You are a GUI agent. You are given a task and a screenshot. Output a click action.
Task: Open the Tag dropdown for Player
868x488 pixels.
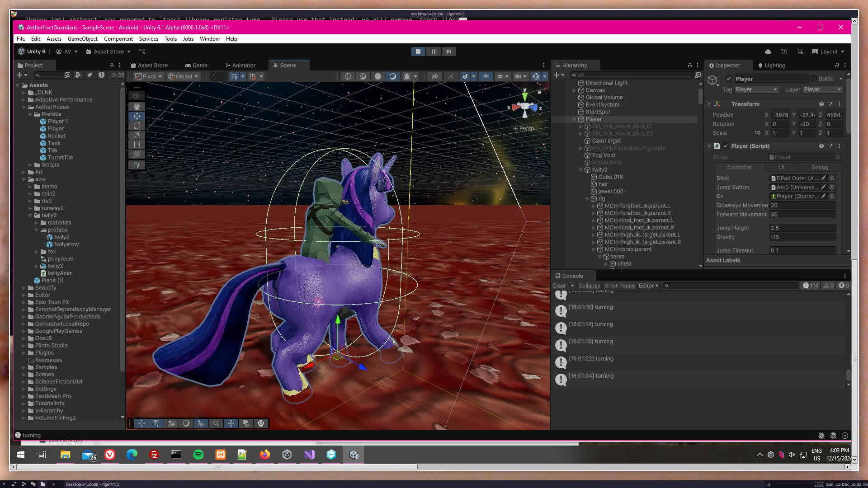click(756, 89)
